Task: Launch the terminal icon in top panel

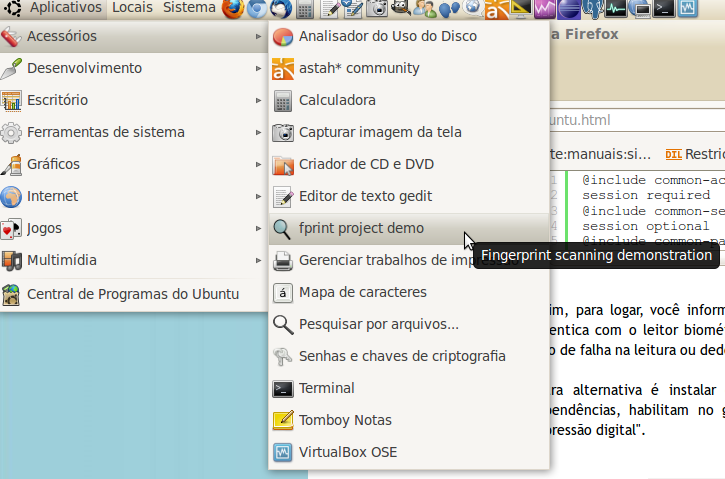Action: pyautogui.click(x=663, y=10)
